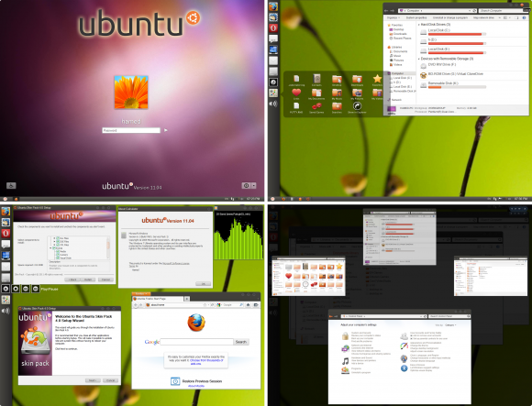
Task: Open the Favorites star in the folder stack popup
Action: [x=377, y=79]
